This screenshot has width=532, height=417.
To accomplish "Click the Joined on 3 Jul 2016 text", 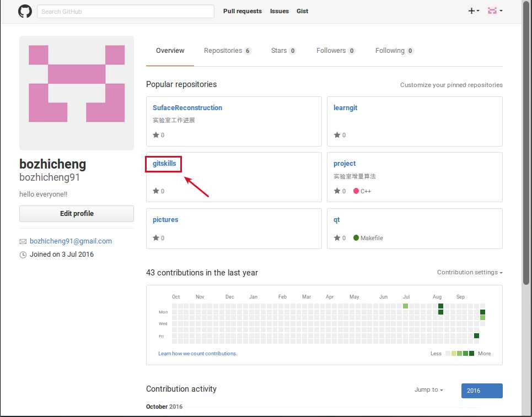I will (x=61, y=254).
